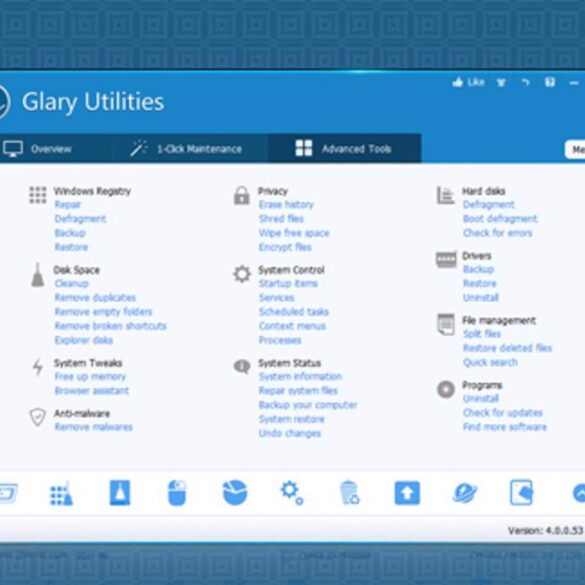Open Services under System Control
585x585 pixels.
[276, 297]
